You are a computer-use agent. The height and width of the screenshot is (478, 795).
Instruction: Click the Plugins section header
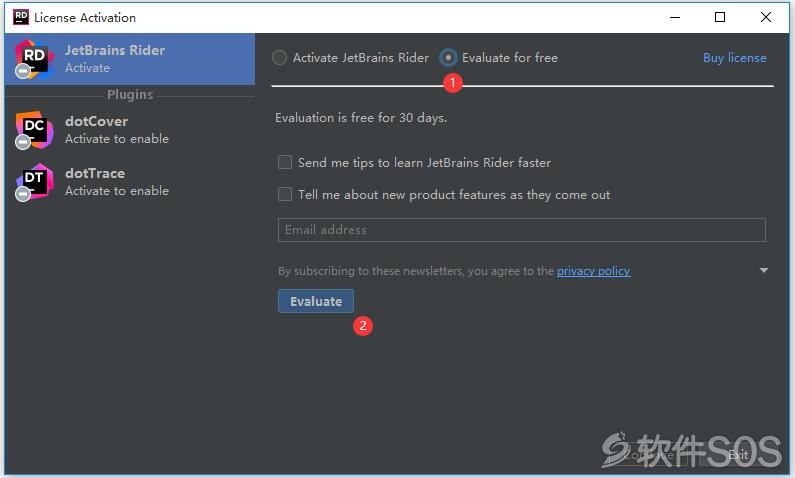pos(130,95)
